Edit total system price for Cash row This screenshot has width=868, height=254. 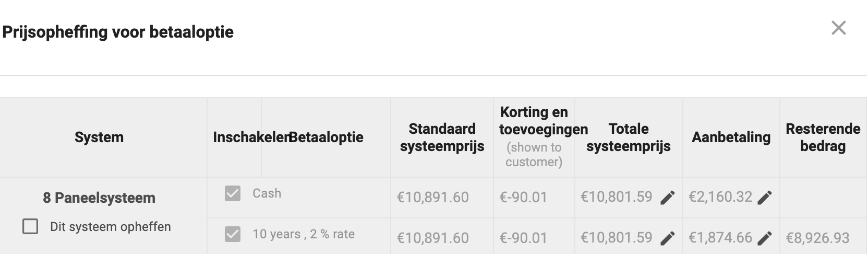coord(667,198)
